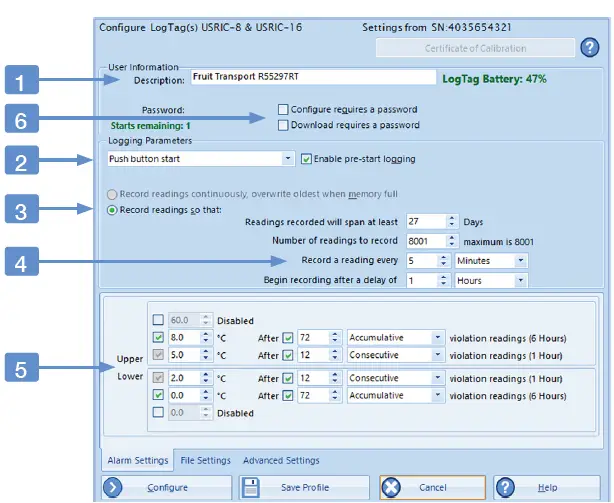Screen dimensions: 614x503
Task: Click the Description text field
Action: tap(313, 77)
